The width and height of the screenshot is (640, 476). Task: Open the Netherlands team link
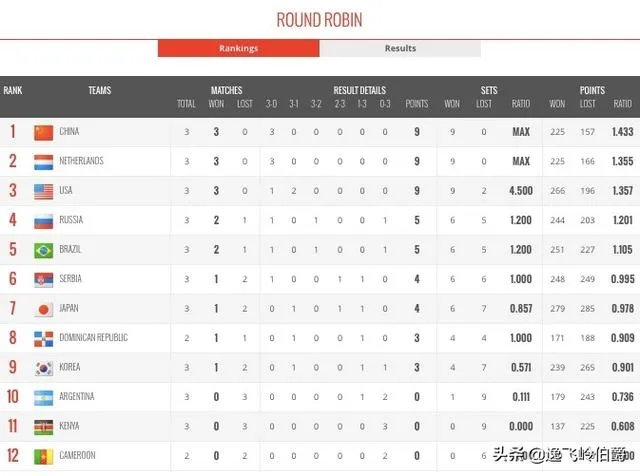point(81,161)
